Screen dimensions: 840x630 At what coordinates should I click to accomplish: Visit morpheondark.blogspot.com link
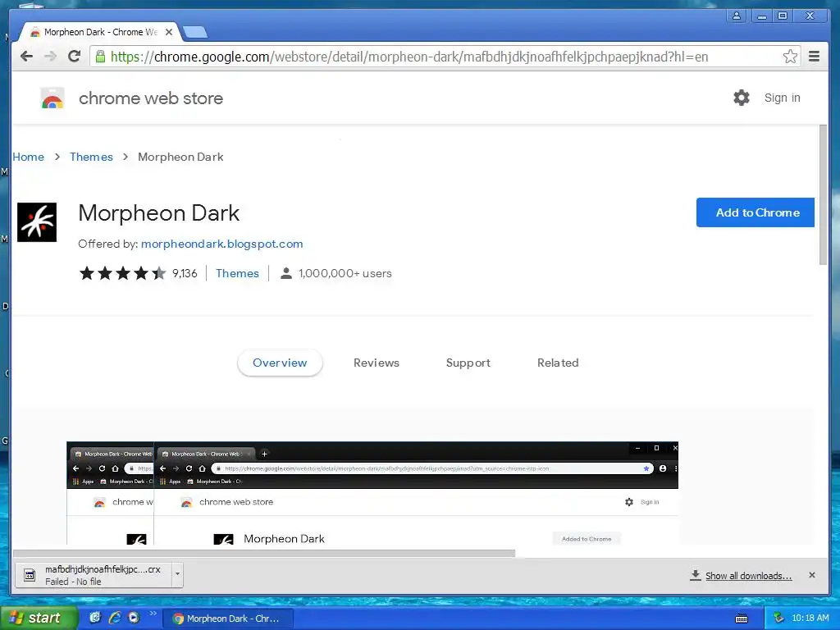(x=221, y=244)
